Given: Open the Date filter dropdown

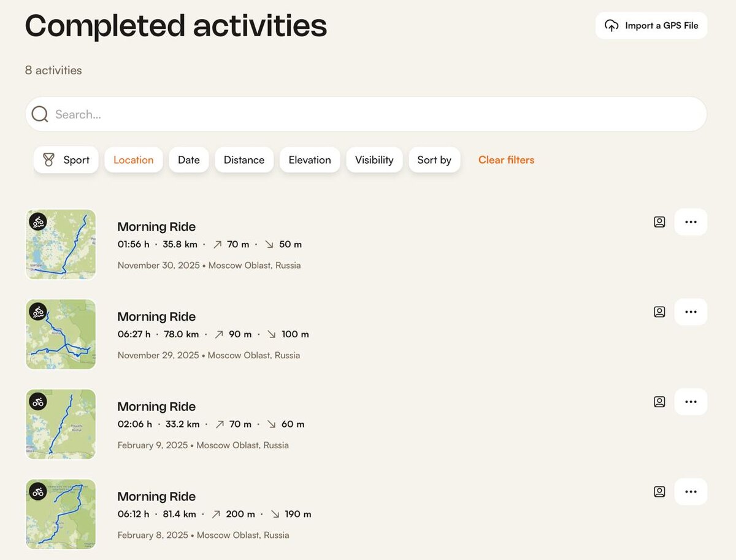Looking at the screenshot, I should pos(189,160).
